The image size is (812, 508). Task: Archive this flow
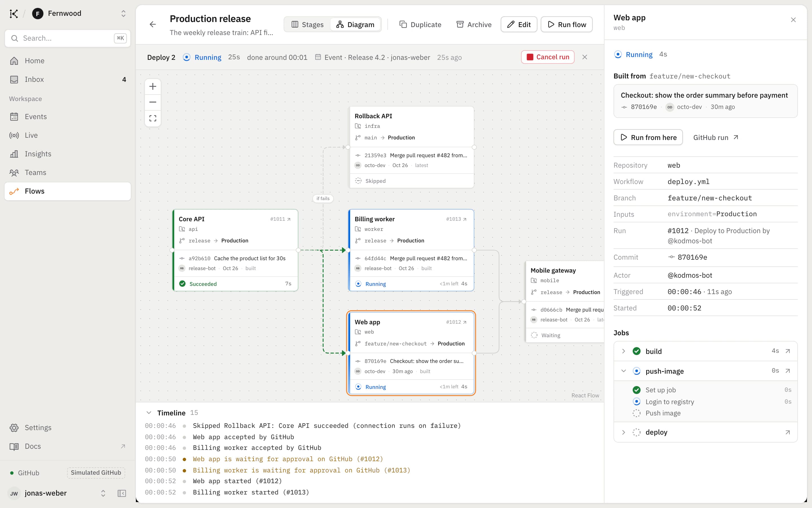474,25
